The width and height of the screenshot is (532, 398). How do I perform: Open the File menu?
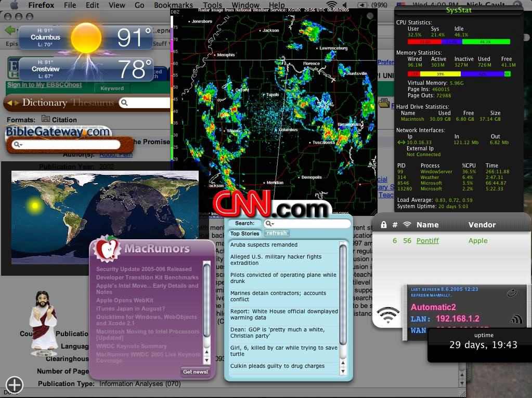pyautogui.click(x=70, y=5)
